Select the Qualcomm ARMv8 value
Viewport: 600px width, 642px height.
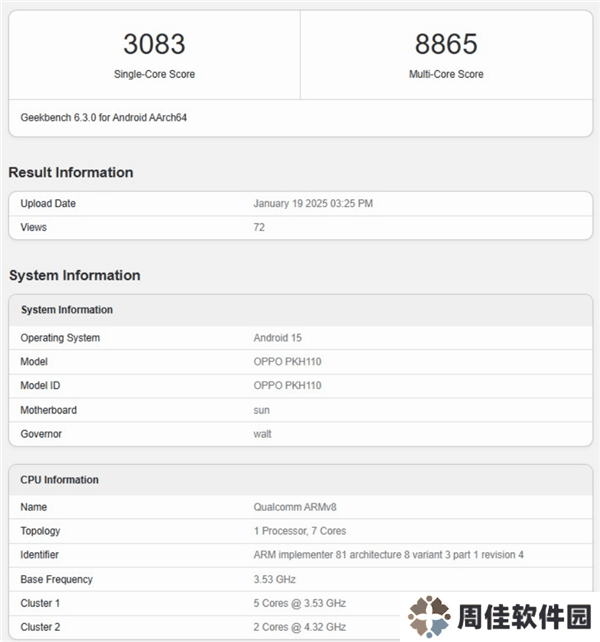(295, 507)
